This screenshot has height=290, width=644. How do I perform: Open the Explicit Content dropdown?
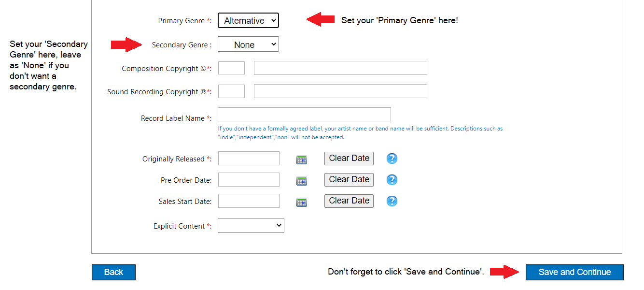pos(251,225)
